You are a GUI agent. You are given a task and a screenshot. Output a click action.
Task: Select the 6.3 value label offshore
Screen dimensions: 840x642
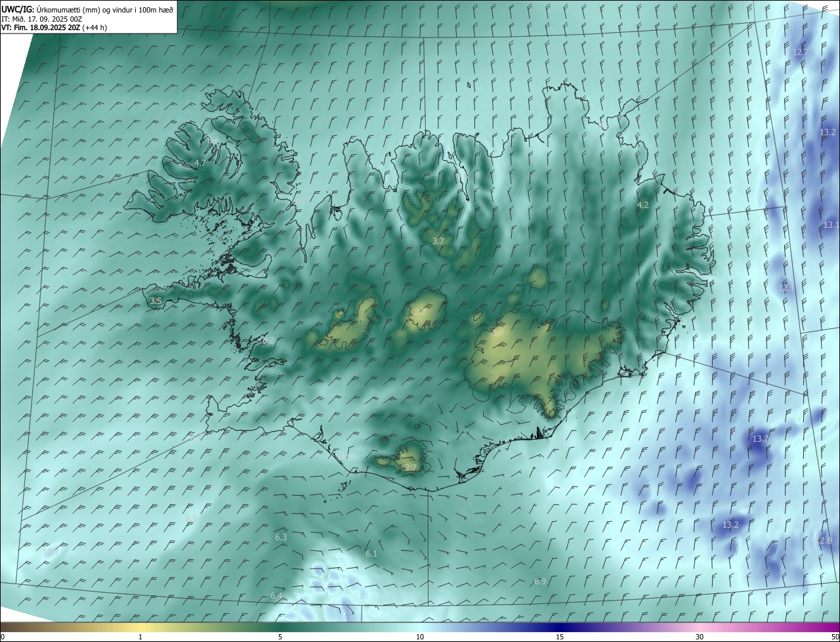[281, 538]
